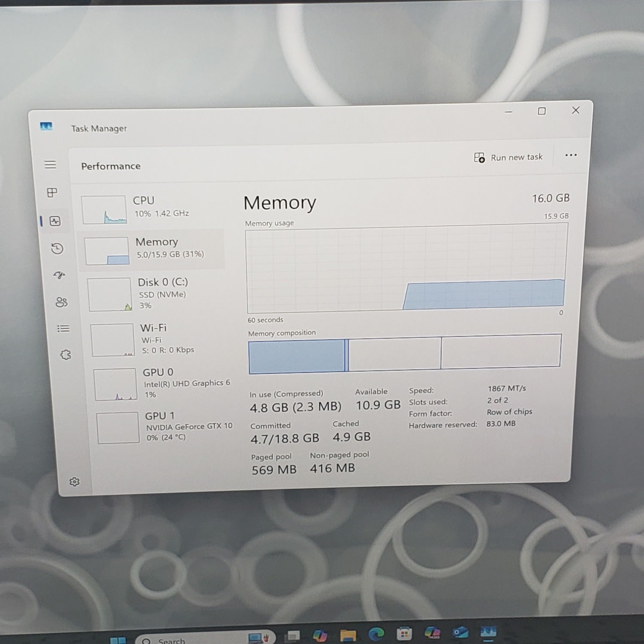Open Microsoft Edge from taskbar
644x644 pixels.
(x=376, y=634)
